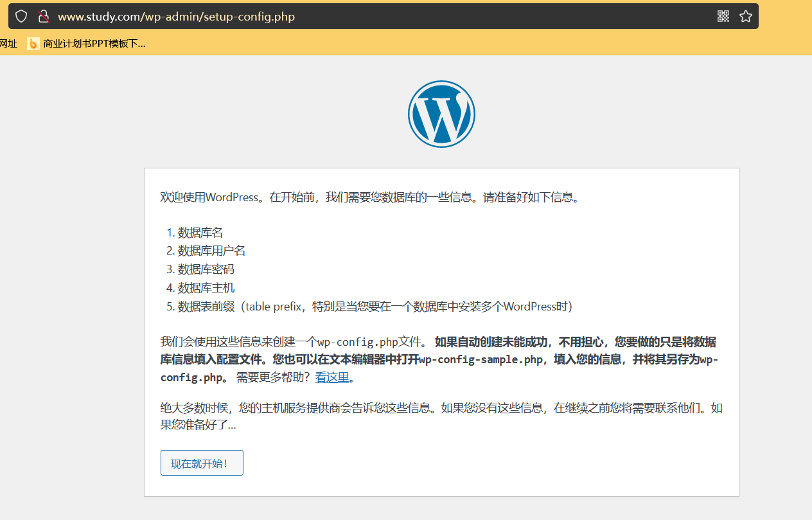Click list item 数据库密码
The width and height of the screenshot is (812, 520).
point(206,269)
